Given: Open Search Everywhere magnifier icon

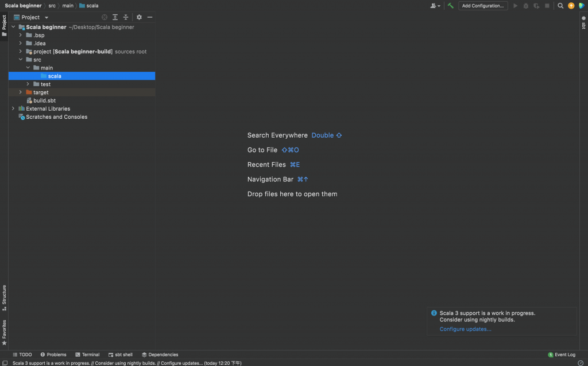Looking at the screenshot, I should tap(560, 6).
